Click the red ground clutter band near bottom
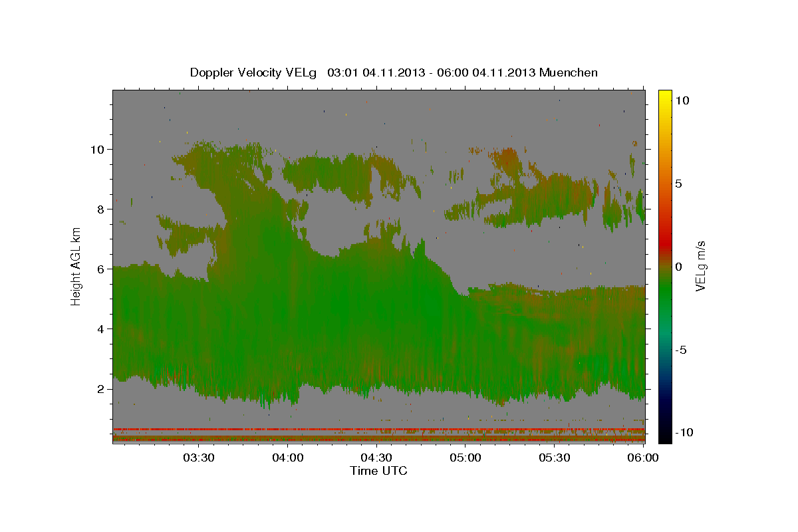The height and width of the screenshot is (532, 798). (x=378, y=430)
